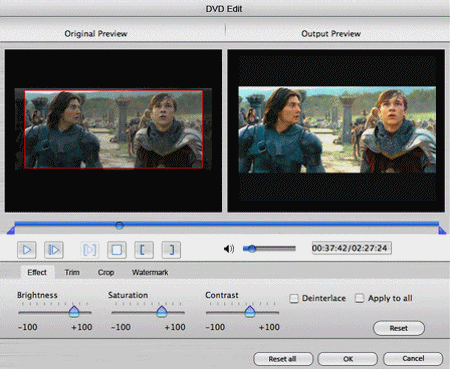Switch to the Effect tab

[x=37, y=272]
